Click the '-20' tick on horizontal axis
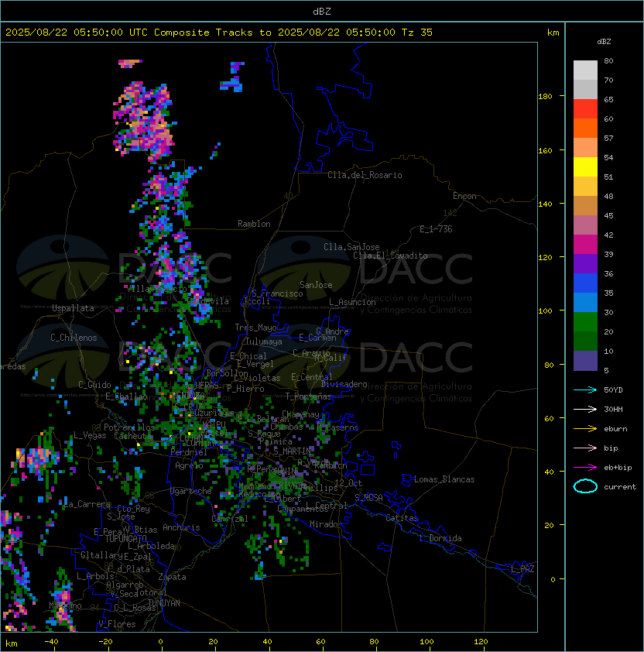This screenshot has height=652, width=644. pyautogui.click(x=105, y=642)
